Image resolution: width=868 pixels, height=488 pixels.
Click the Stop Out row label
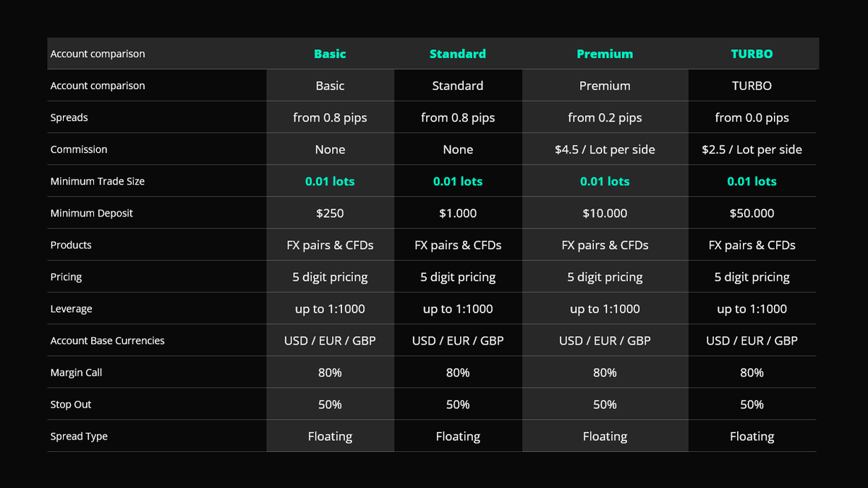[71, 404]
